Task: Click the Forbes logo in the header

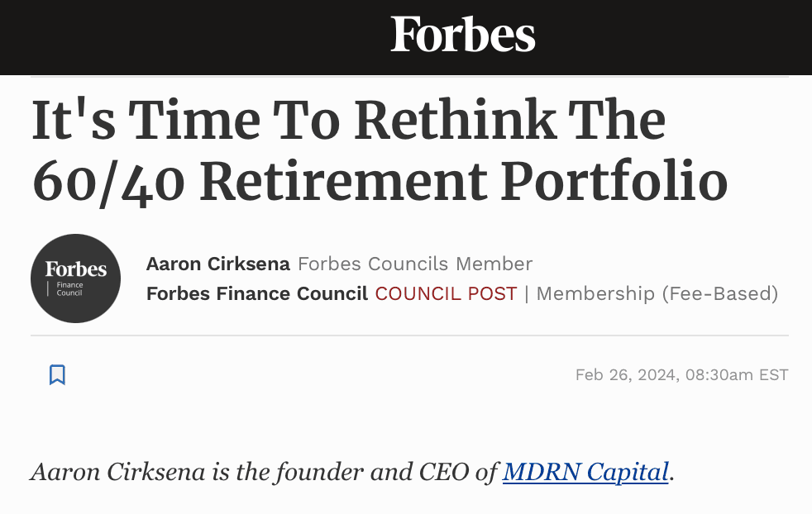Action: point(463,36)
